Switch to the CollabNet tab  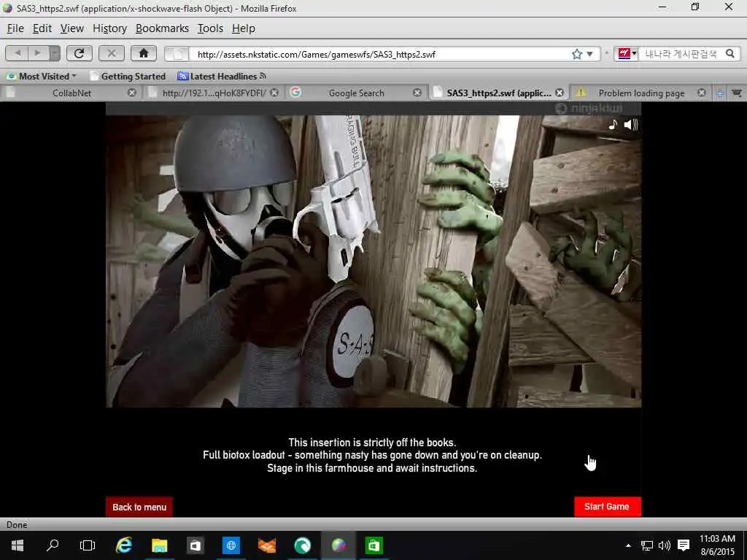(71, 93)
